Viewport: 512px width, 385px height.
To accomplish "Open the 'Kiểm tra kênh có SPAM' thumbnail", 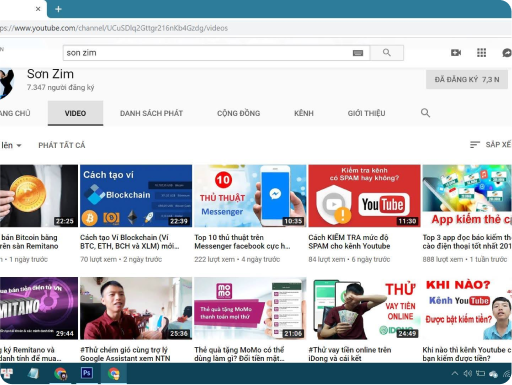I will (x=364, y=196).
